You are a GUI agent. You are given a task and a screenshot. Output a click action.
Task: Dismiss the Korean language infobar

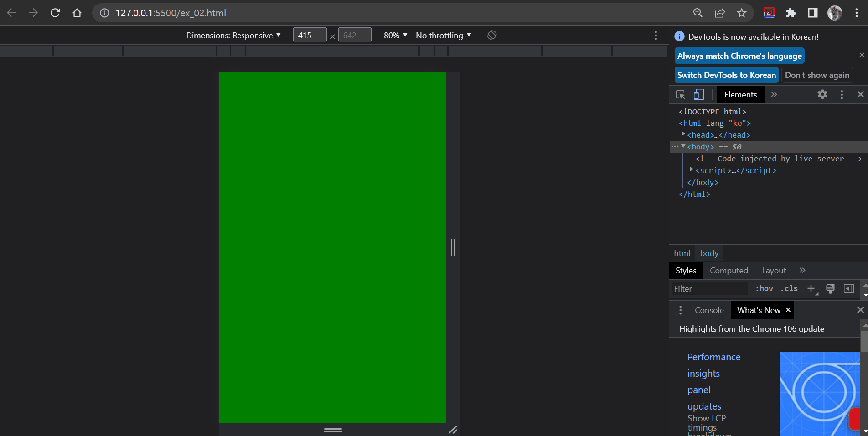pos(862,55)
